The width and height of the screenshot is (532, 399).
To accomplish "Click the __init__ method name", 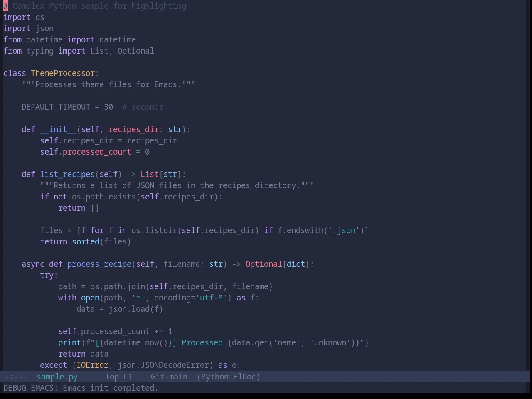I will click(58, 129).
